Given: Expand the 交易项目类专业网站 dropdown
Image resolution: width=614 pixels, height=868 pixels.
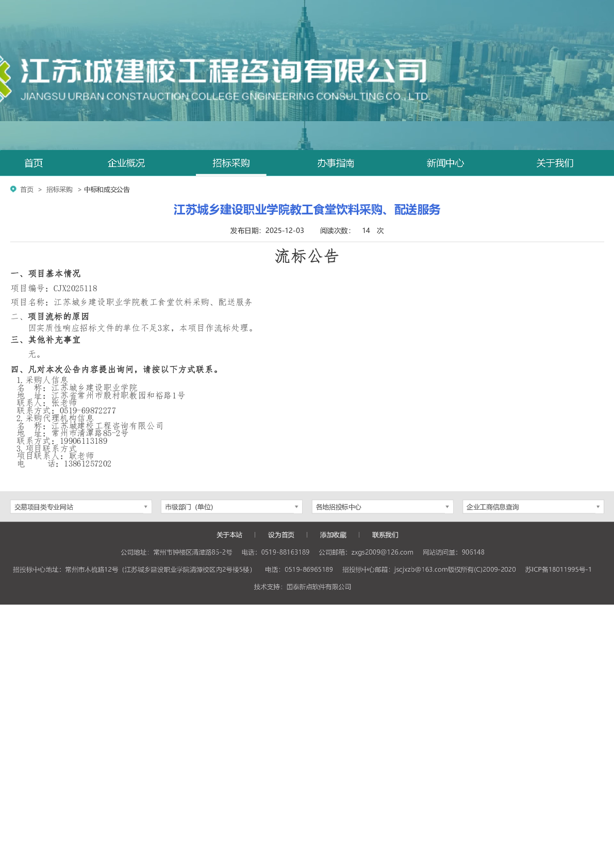Looking at the screenshot, I should tap(81, 507).
